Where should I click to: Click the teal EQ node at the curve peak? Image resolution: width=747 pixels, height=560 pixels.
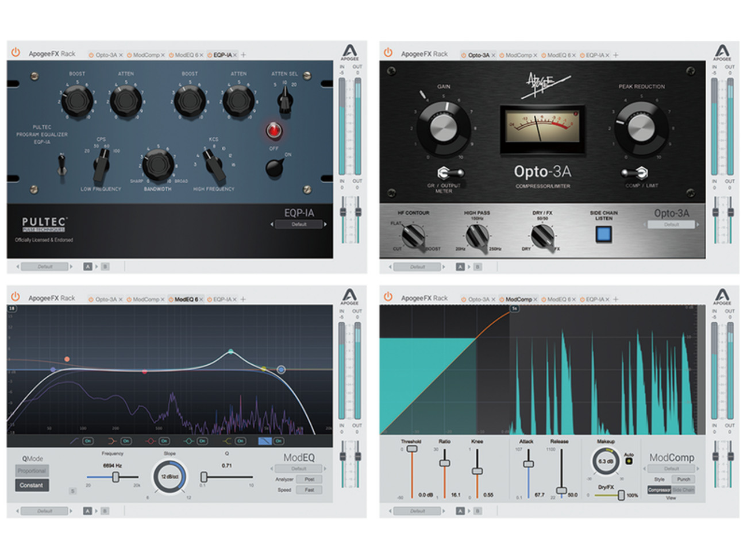[x=231, y=351]
